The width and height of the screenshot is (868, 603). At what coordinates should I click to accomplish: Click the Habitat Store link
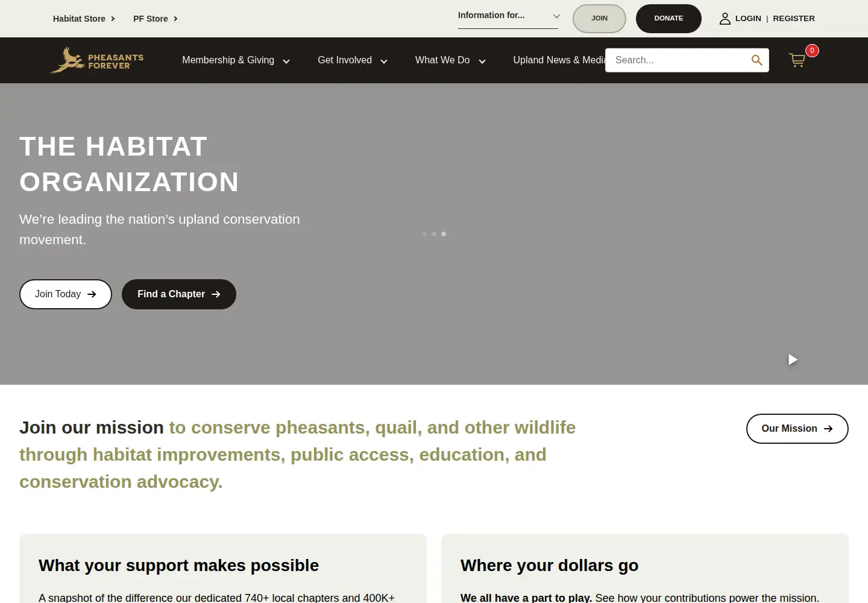[79, 19]
